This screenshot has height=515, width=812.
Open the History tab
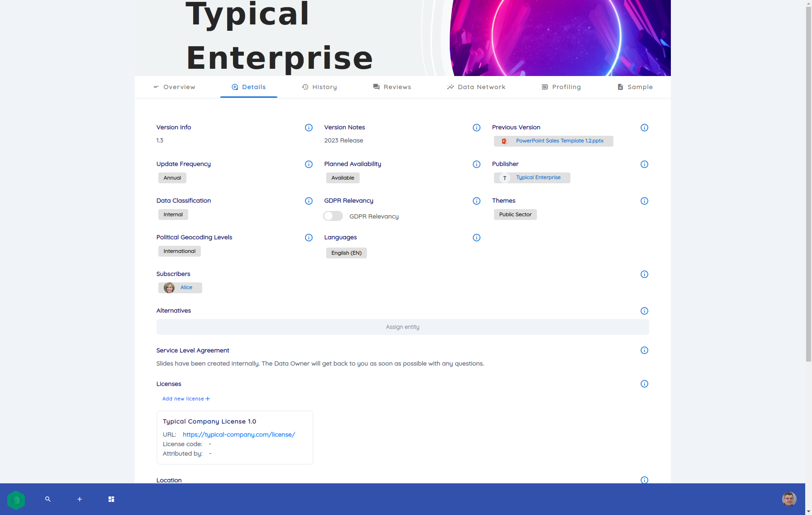pos(319,87)
